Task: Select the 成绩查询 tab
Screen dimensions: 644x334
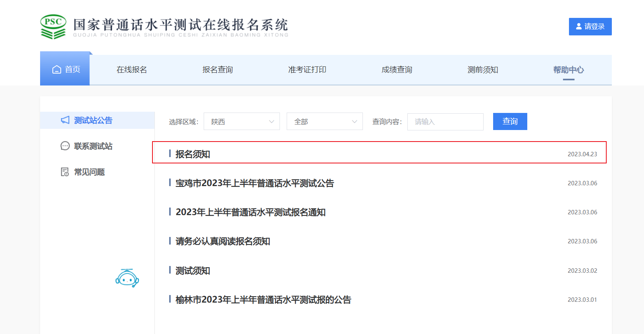Action: [x=397, y=70]
